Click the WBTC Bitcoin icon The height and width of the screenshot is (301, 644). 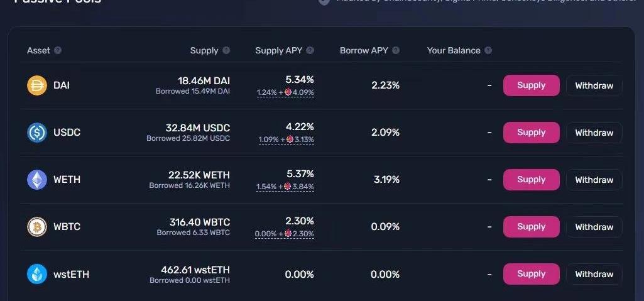(x=37, y=227)
